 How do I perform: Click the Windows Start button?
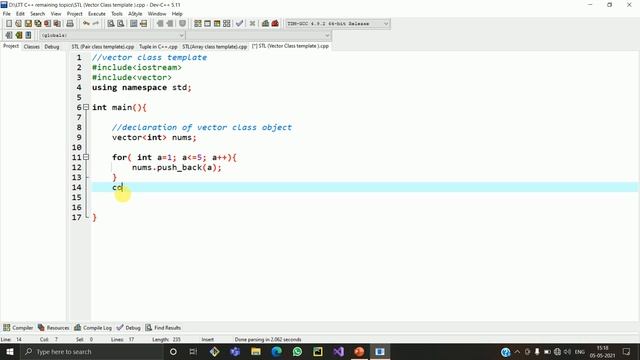coord(10,351)
